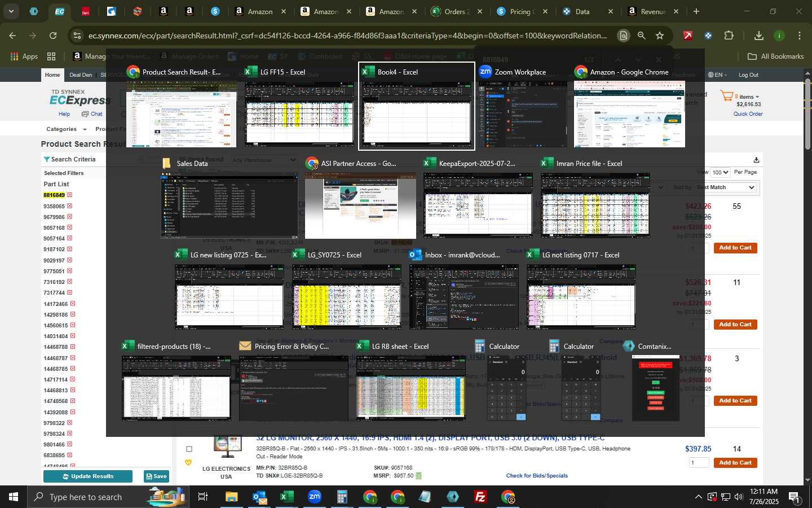Viewport: 812px width, 508px height.
Task: Reload the page with Chrome refresh icon
Action: point(53,36)
